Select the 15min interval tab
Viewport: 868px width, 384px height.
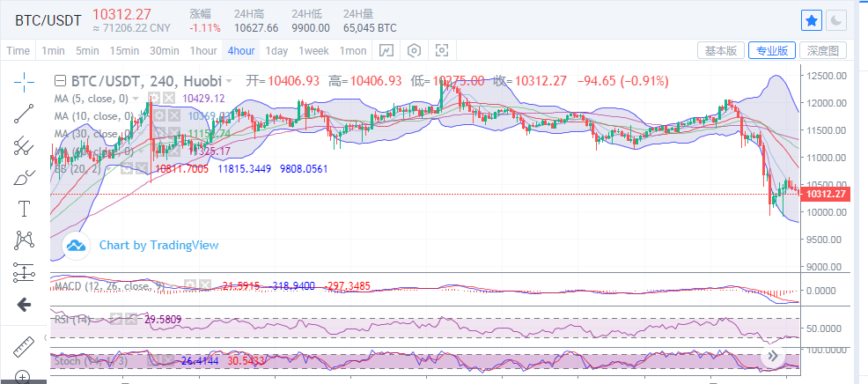point(123,50)
